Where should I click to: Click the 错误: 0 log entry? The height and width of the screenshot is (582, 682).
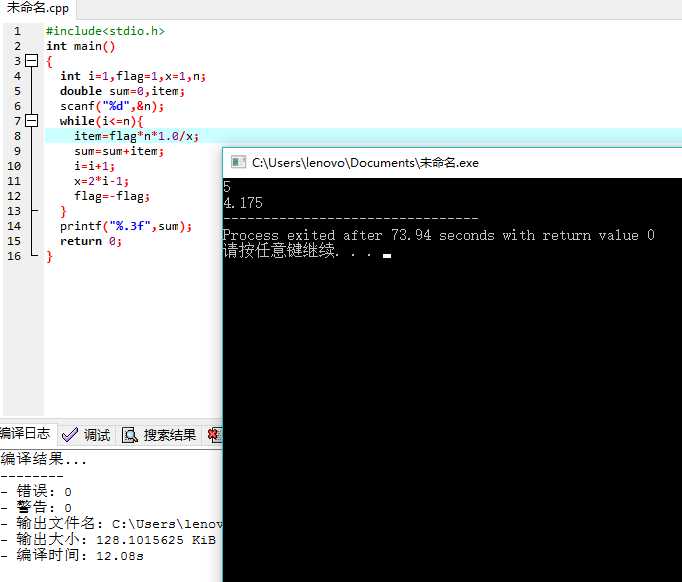tap(36, 492)
